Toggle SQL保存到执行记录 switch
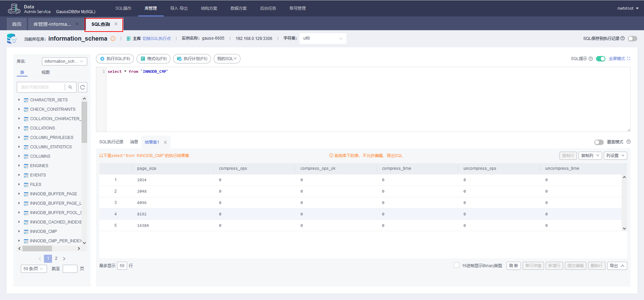 coord(633,39)
